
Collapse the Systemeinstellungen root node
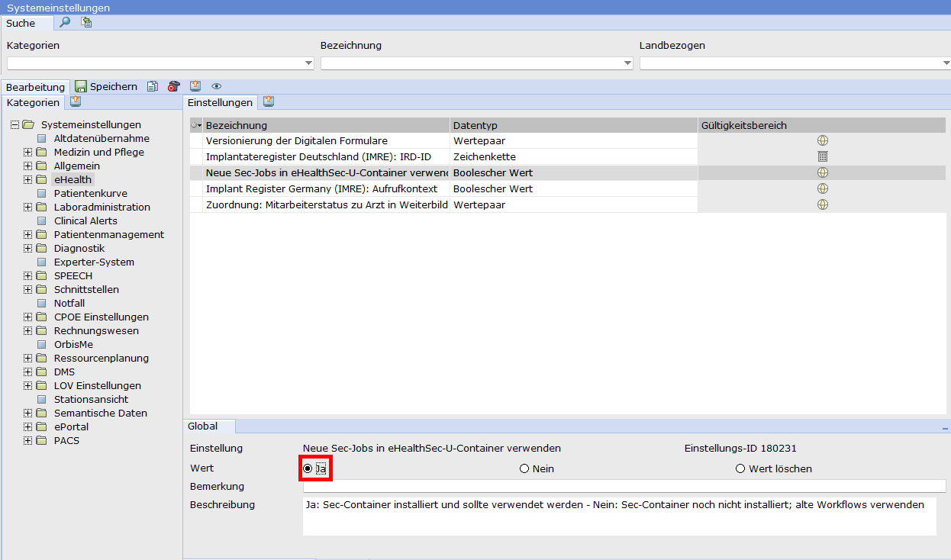[15, 124]
